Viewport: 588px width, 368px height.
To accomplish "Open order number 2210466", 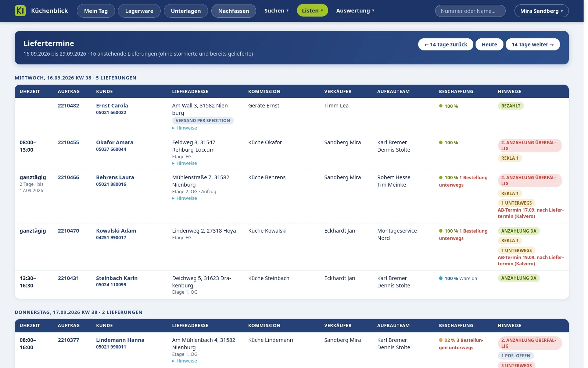I will (68, 177).
